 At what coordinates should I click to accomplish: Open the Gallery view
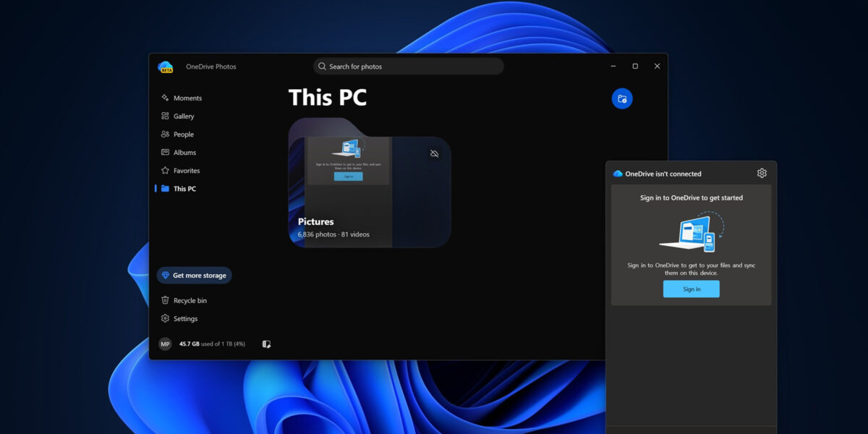point(178,116)
